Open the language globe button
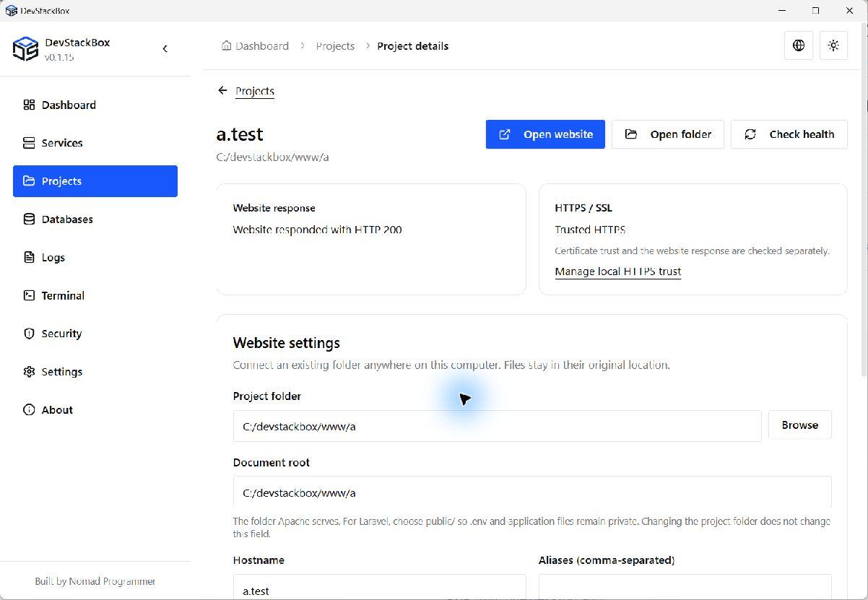868x600 pixels. click(x=799, y=45)
